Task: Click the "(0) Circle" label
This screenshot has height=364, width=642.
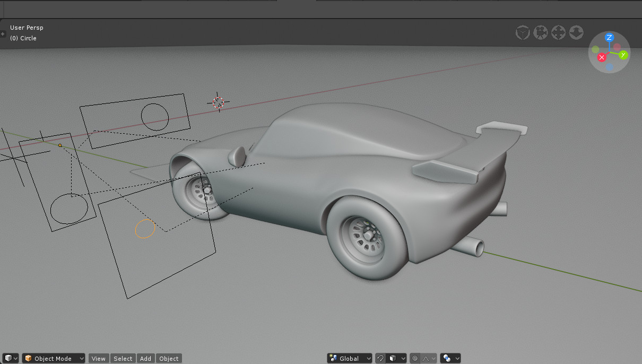Action: click(x=23, y=38)
